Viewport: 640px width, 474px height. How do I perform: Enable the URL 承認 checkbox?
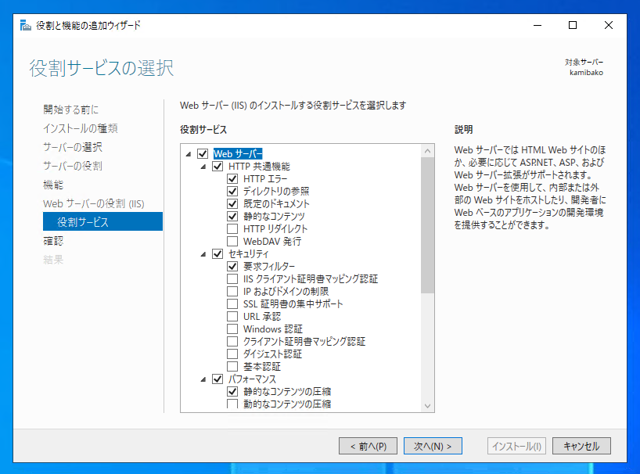233,316
